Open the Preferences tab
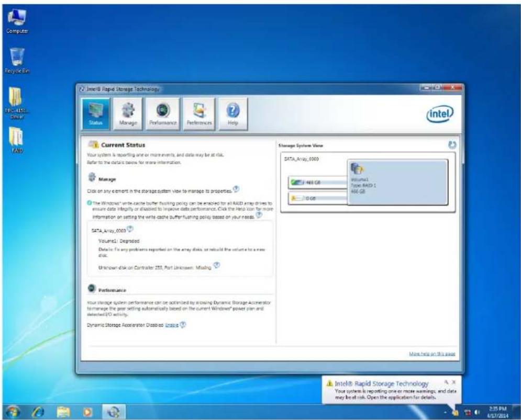Image resolution: width=521 pixels, height=420 pixels. point(199,113)
